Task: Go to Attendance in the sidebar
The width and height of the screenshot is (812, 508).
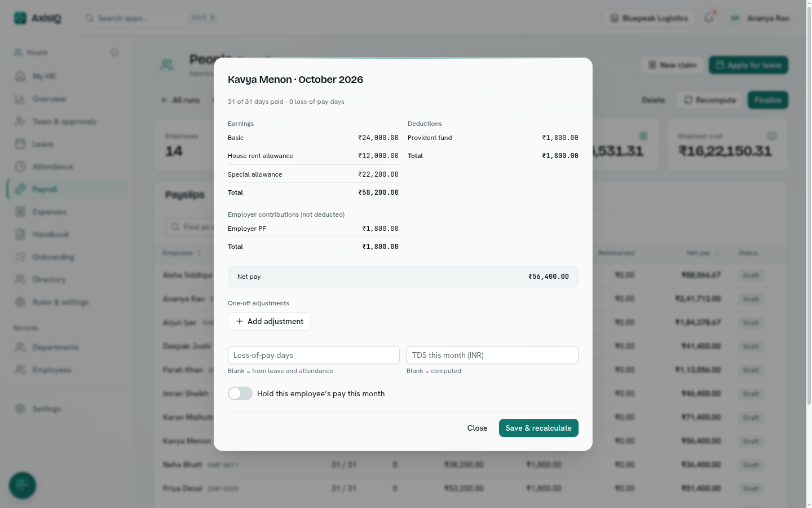Action: tap(67, 167)
